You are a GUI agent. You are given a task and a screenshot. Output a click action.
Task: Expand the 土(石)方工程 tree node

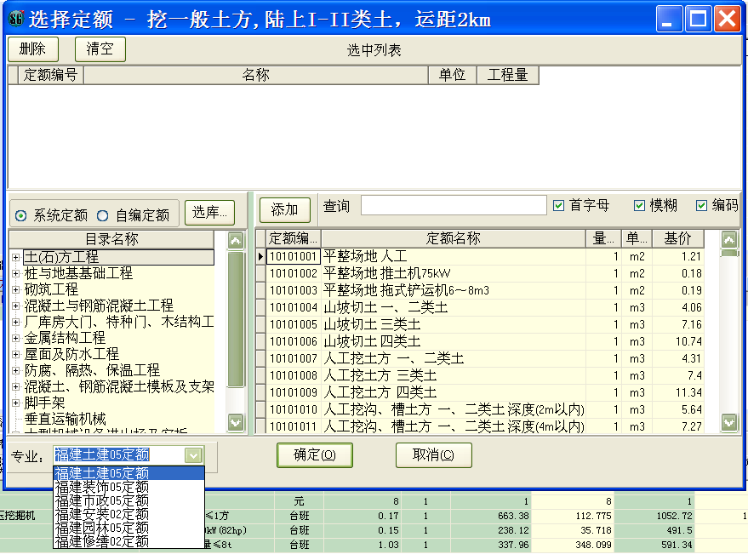click(x=16, y=257)
